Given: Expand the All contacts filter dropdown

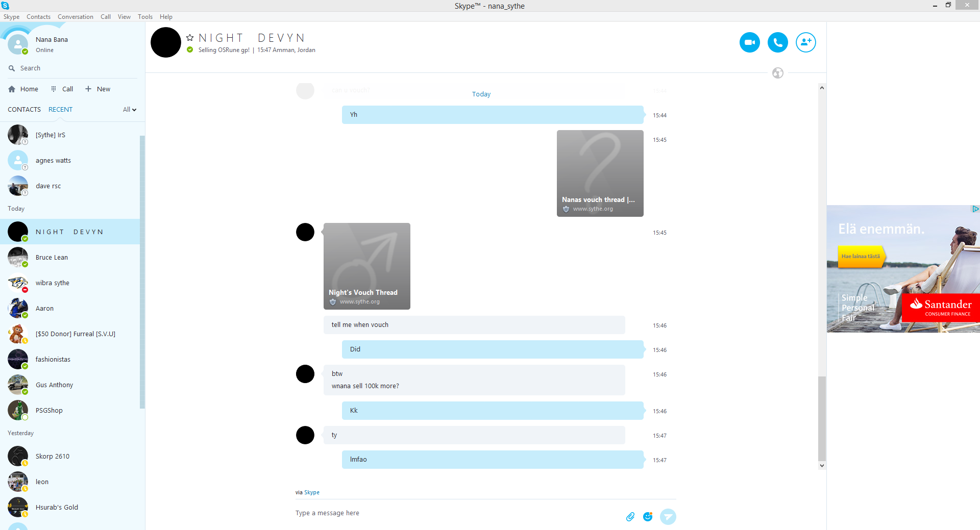Looking at the screenshot, I should pos(130,110).
